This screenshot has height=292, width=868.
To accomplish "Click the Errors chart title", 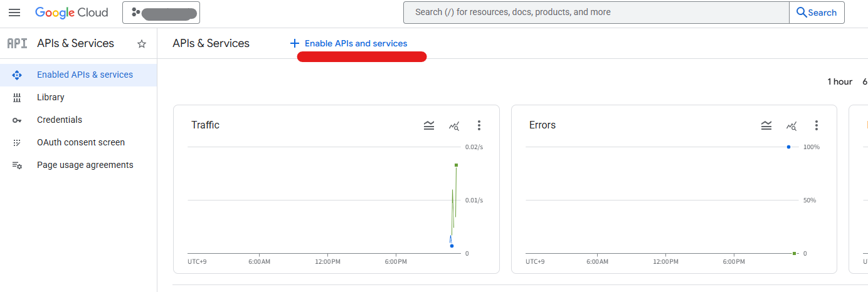I will click(542, 125).
